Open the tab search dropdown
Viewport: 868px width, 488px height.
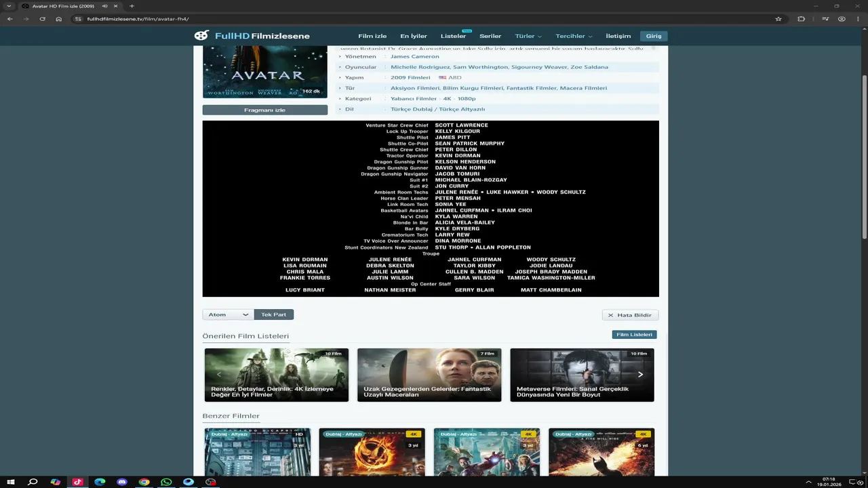tap(9, 6)
